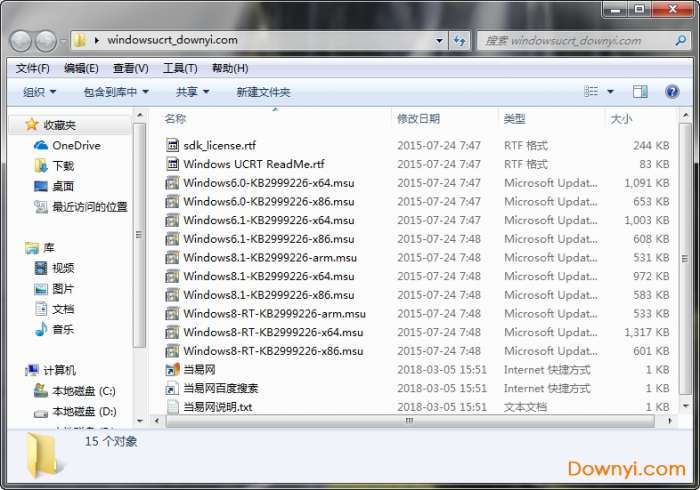Click the 桌面 desktop icon
Viewport: 700px width, 490px height.
(41, 186)
